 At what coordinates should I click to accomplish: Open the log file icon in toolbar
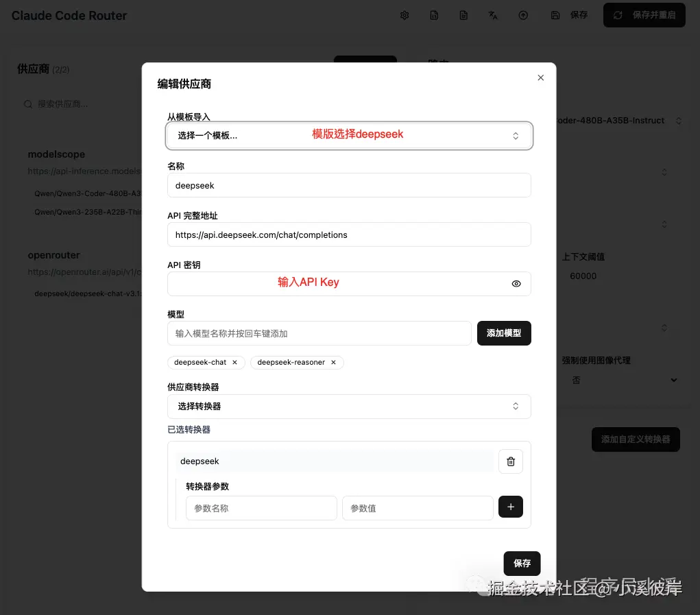coord(463,15)
